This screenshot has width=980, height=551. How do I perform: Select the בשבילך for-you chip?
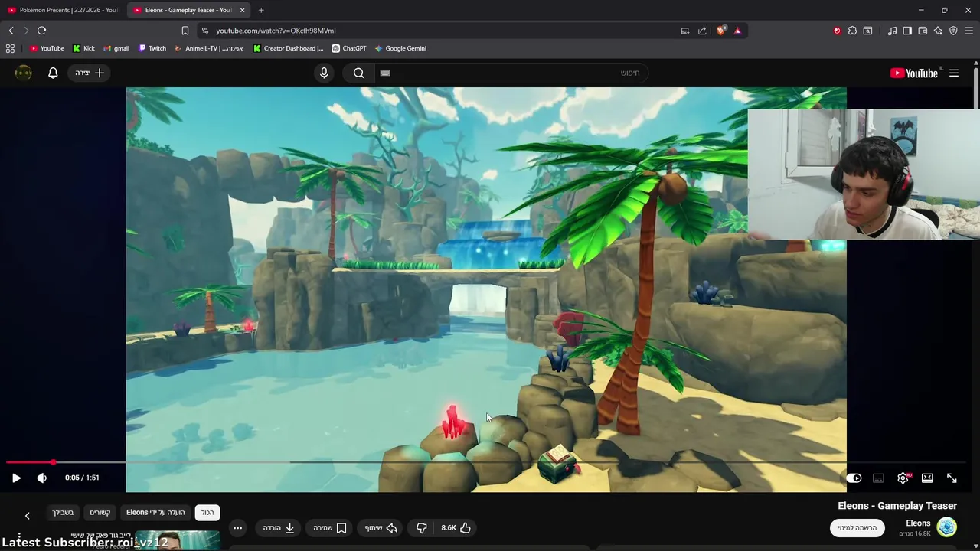click(63, 512)
